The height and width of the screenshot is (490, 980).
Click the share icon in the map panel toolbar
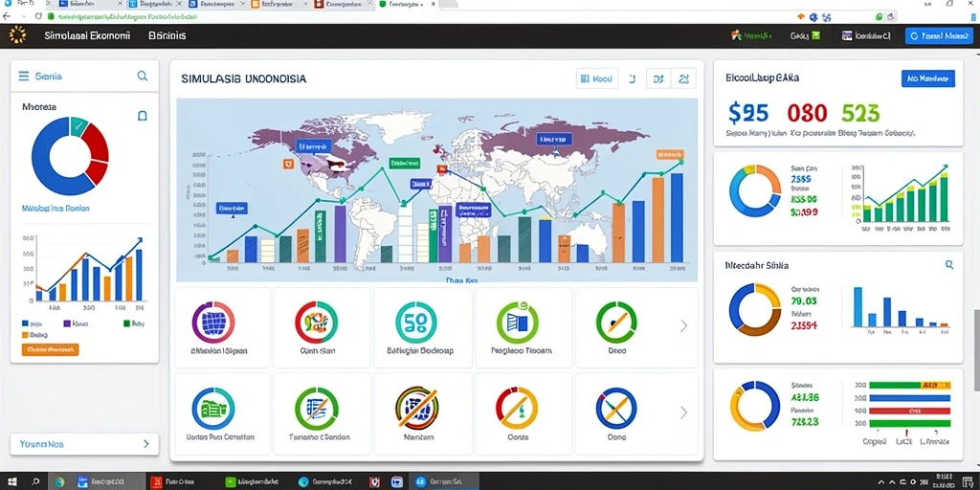click(x=683, y=78)
